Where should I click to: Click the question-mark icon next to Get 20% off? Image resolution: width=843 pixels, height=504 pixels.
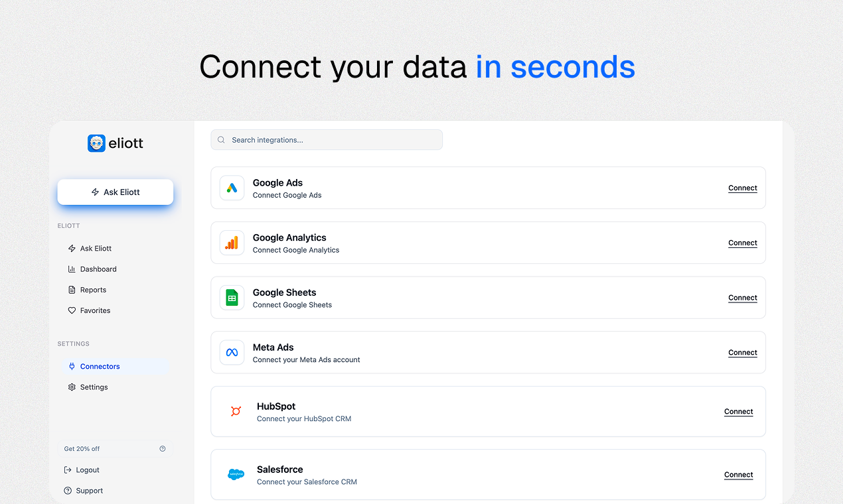coord(162,448)
